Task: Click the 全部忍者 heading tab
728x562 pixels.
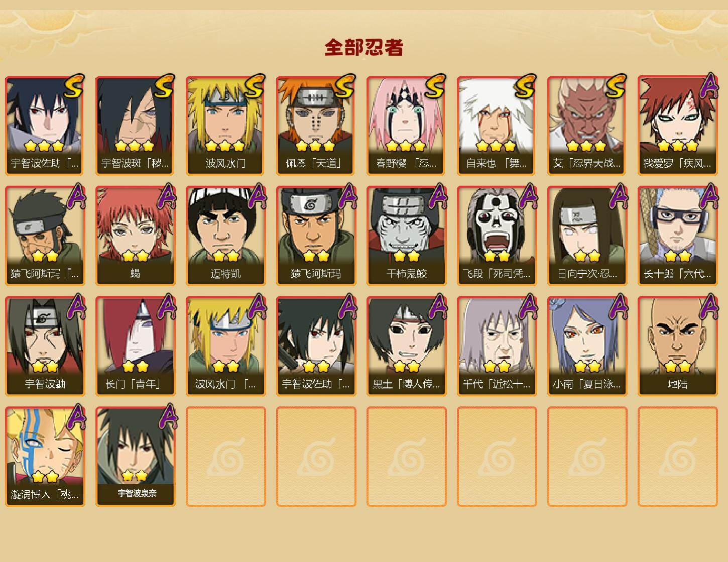Action: [x=364, y=48]
